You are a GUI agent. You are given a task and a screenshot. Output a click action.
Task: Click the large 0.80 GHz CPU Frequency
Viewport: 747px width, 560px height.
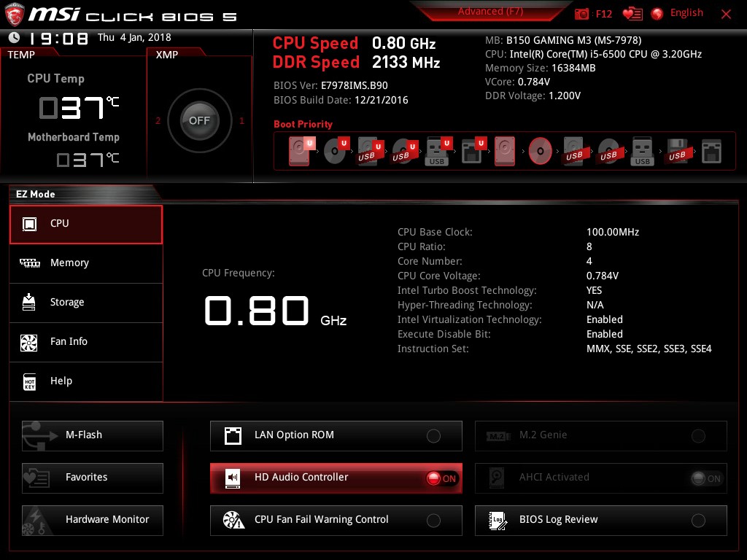[x=275, y=311]
